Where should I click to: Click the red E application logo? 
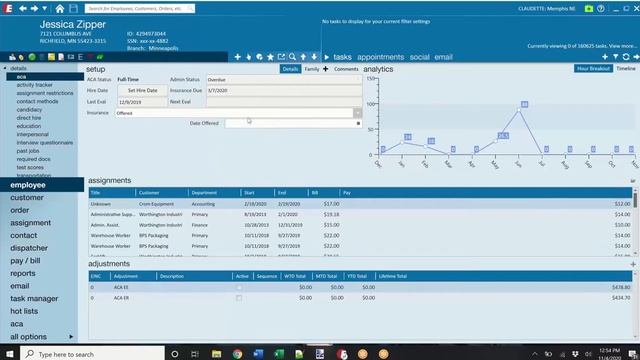tap(8, 8)
